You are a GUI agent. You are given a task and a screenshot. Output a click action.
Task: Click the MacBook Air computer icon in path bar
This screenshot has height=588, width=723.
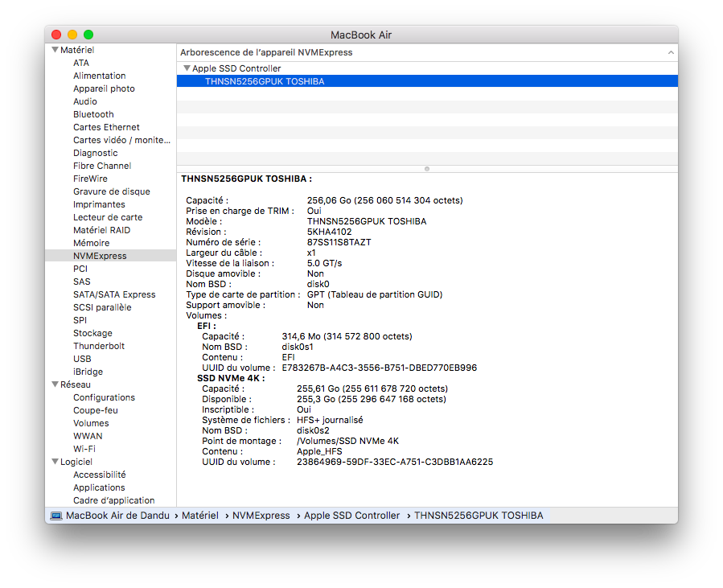click(x=56, y=516)
